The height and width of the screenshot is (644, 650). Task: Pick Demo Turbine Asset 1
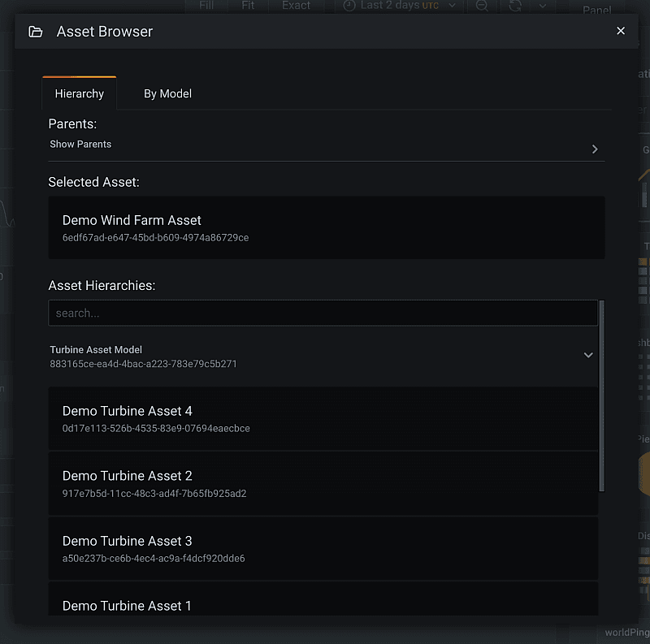(323, 604)
